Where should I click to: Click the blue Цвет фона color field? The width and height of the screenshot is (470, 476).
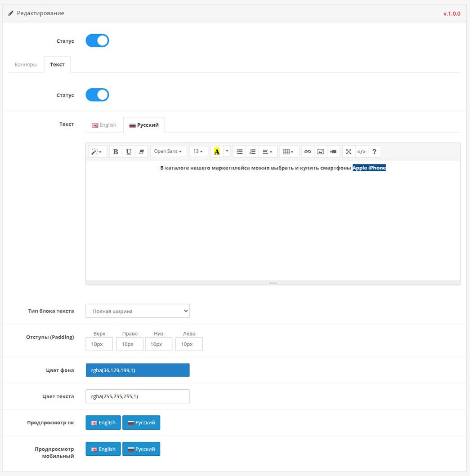pyautogui.click(x=138, y=370)
